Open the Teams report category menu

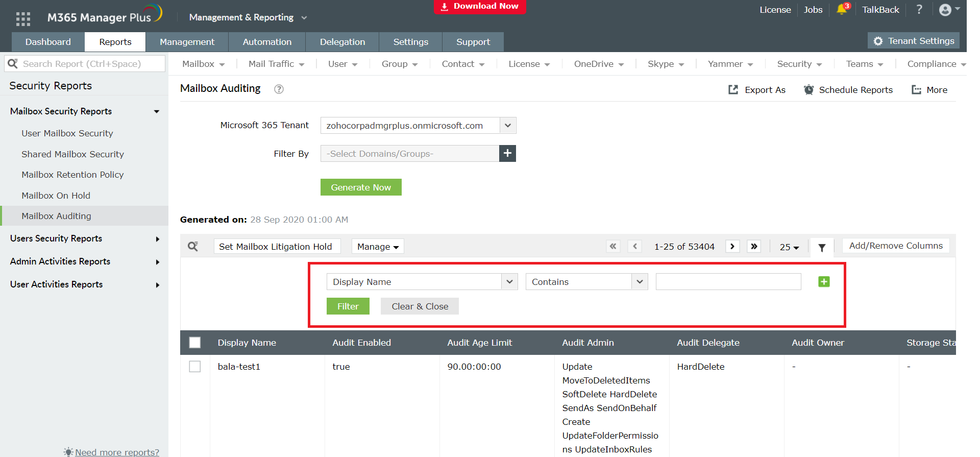[864, 64]
